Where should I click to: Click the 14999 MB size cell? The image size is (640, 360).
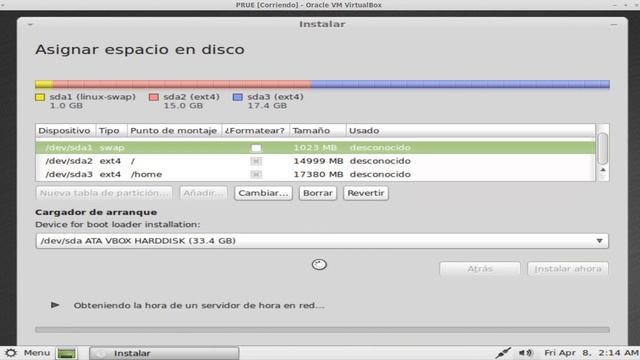tap(318, 161)
